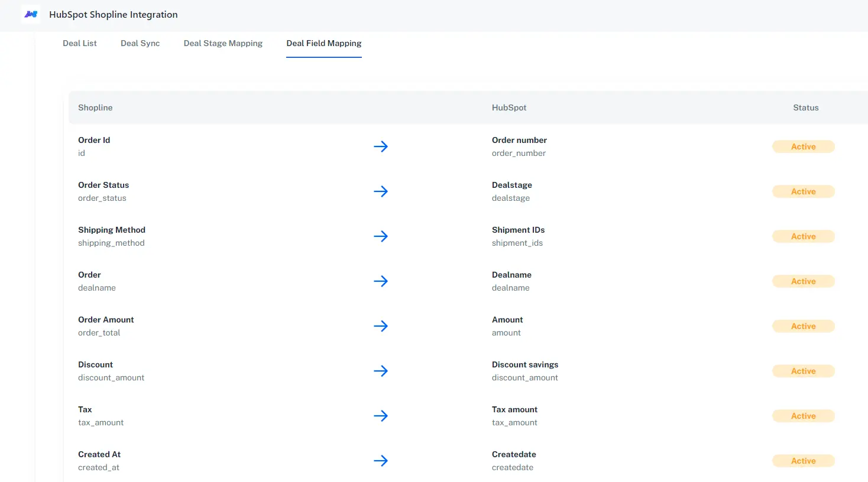Click the HubSpot Shopline Integration title
This screenshot has width=868, height=482.
click(x=114, y=15)
